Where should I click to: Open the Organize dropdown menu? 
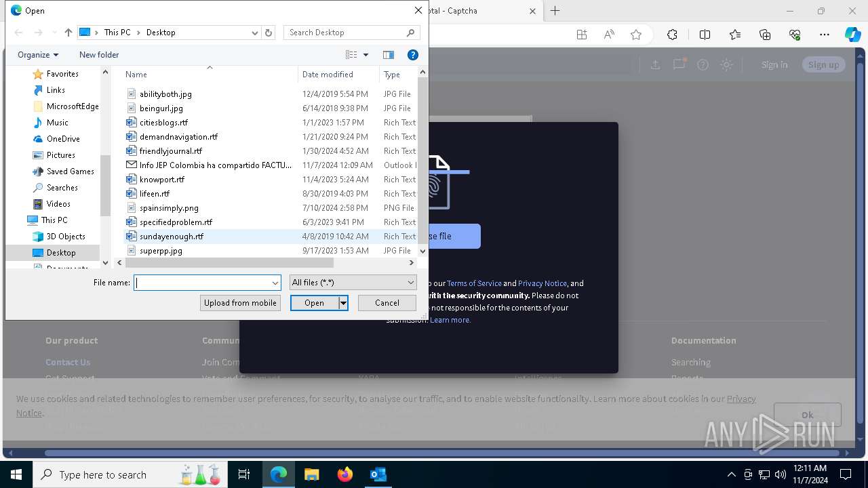38,55
